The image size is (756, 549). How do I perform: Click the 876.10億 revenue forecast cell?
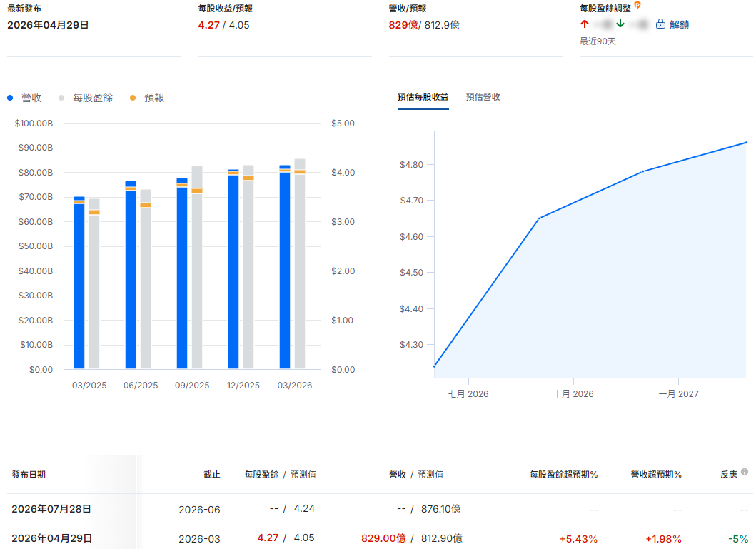[440, 509]
